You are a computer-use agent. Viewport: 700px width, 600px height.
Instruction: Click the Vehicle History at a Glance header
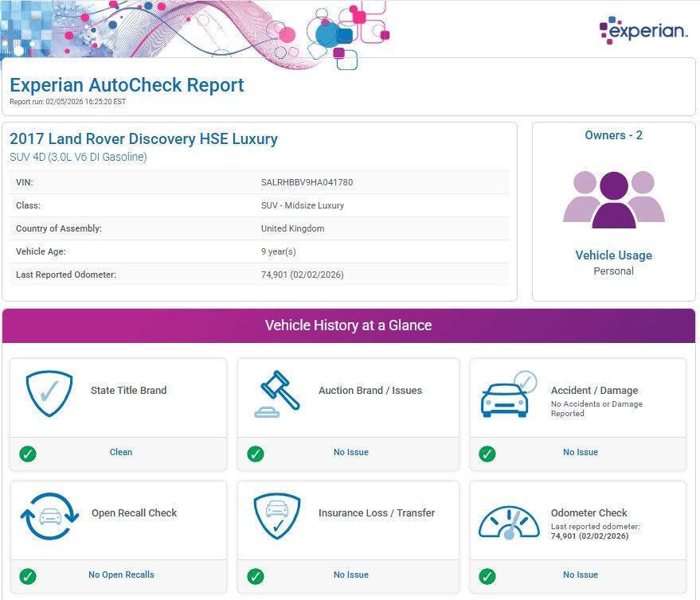coord(348,325)
